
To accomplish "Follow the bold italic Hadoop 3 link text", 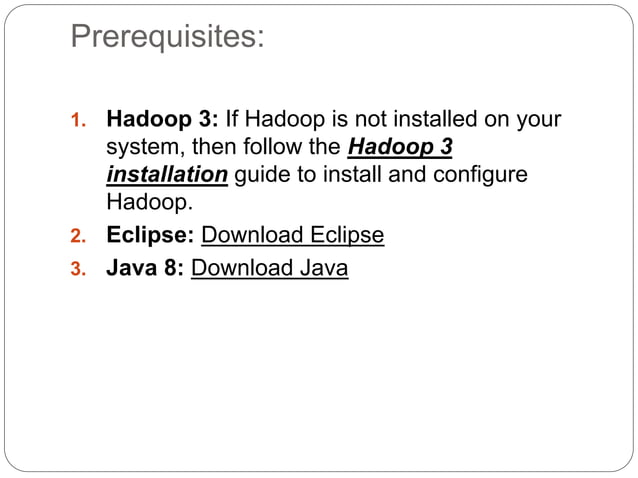I will click(400, 146).
